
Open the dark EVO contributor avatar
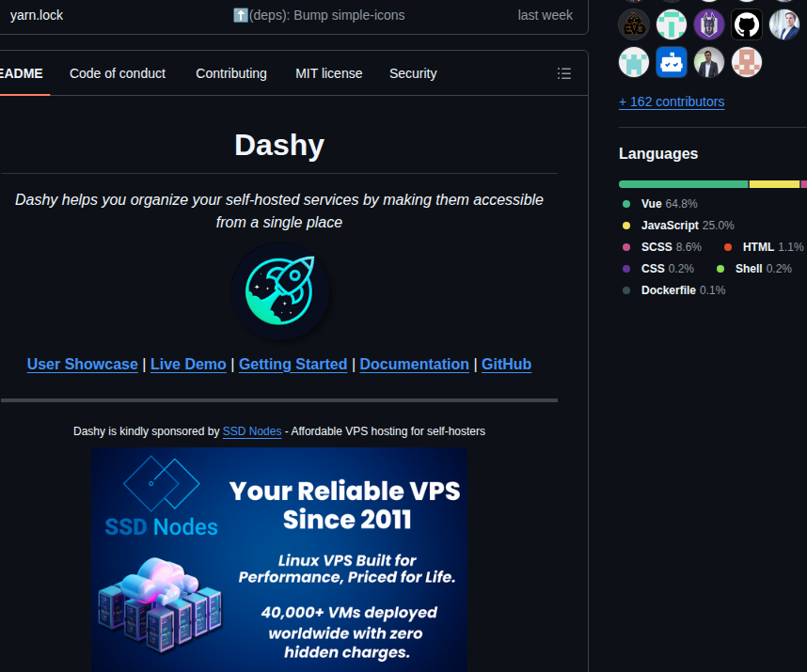pos(634,24)
